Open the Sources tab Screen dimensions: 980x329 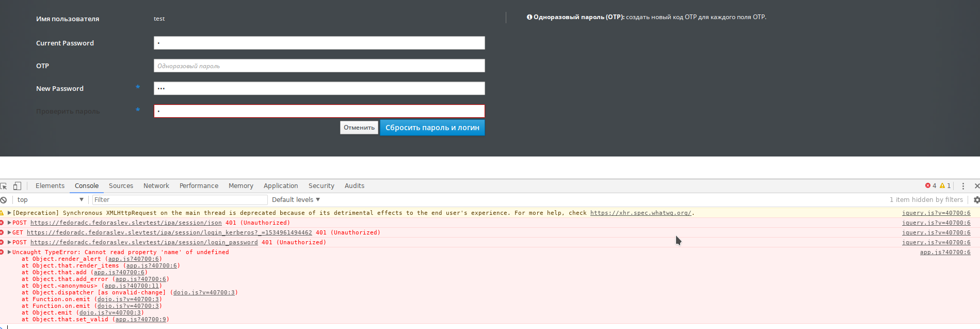[x=121, y=186]
